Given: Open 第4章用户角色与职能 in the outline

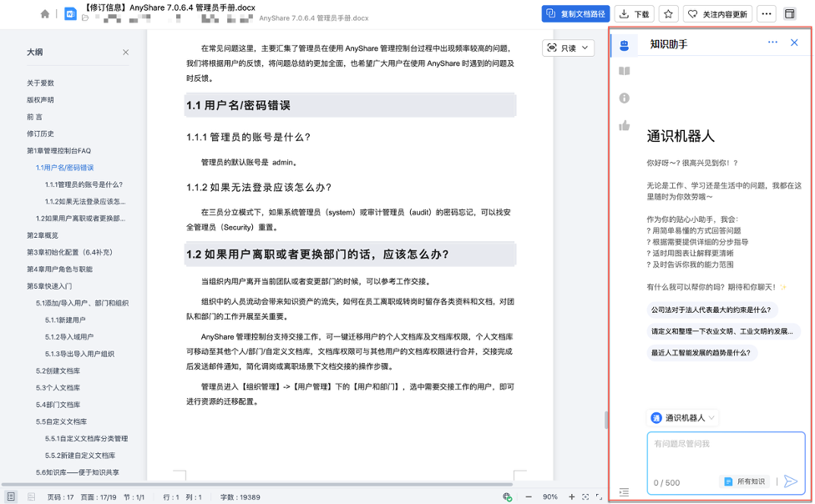Looking at the screenshot, I should tap(60, 270).
